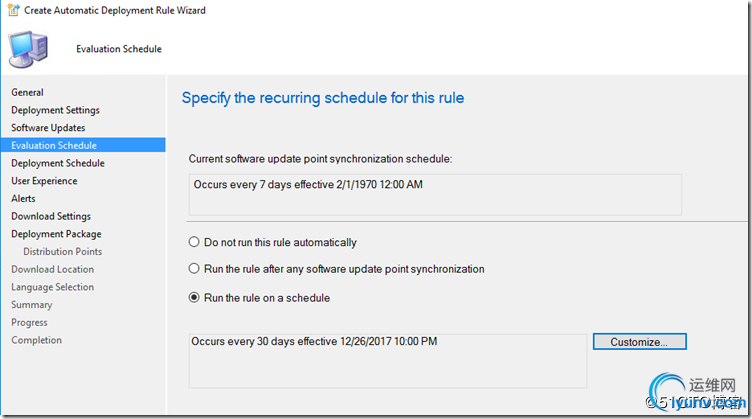Image resolution: width=752 pixels, height=419 pixels.
Task: Open the User Experience step
Action: click(x=44, y=181)
